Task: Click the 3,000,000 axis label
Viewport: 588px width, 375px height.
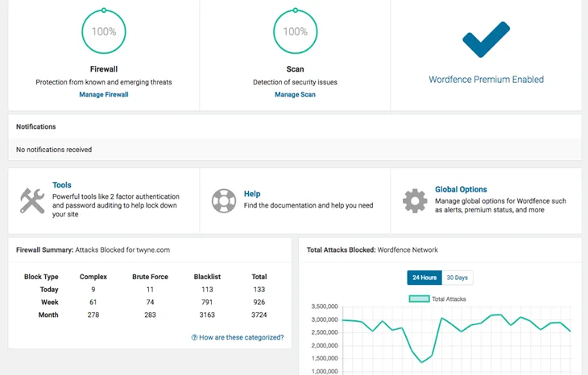Action: (325, 319)
